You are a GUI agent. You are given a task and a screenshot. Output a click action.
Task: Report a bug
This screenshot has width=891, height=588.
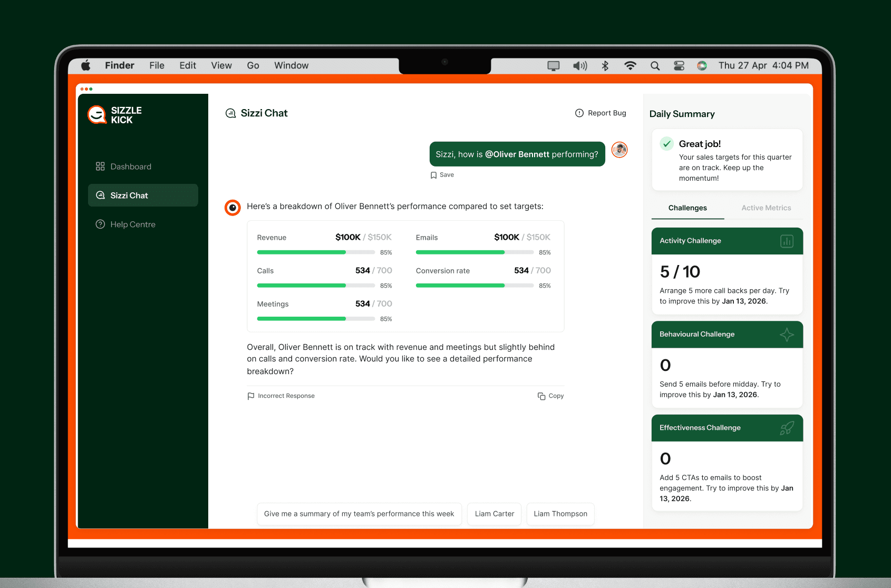[601, 113]
